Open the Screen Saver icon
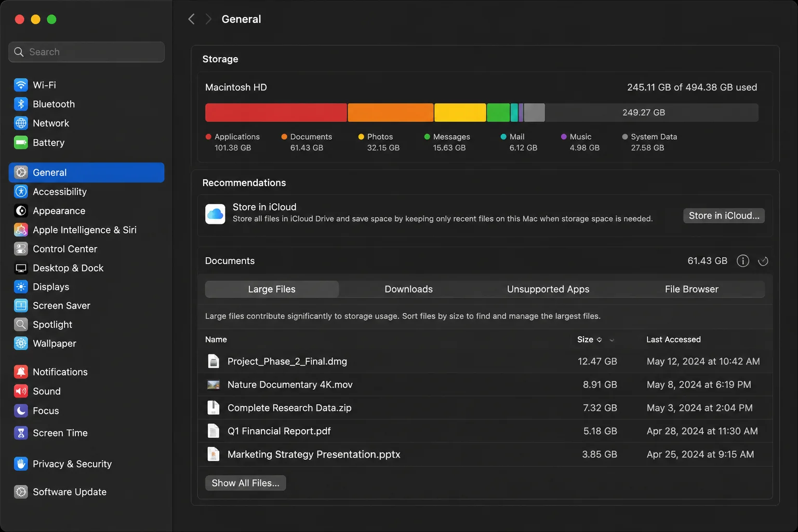The width and height of the screenshot is (798, 532). (x=21, y=305)
